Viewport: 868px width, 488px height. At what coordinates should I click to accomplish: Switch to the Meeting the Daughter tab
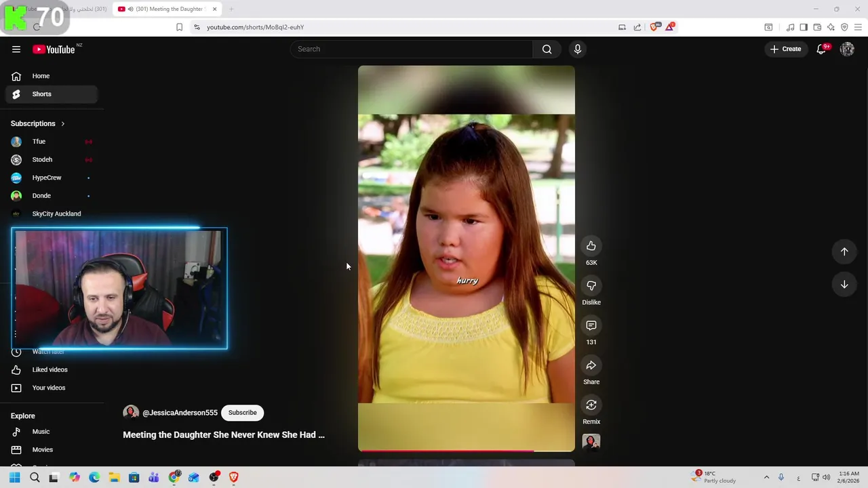[167, 9]
